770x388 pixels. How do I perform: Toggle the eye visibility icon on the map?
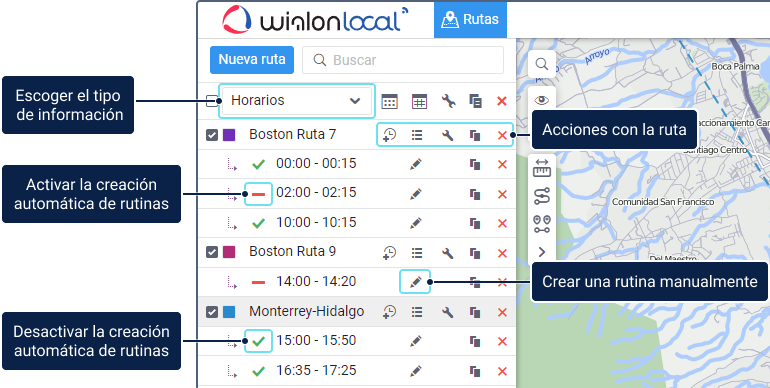tap(542, 101)
